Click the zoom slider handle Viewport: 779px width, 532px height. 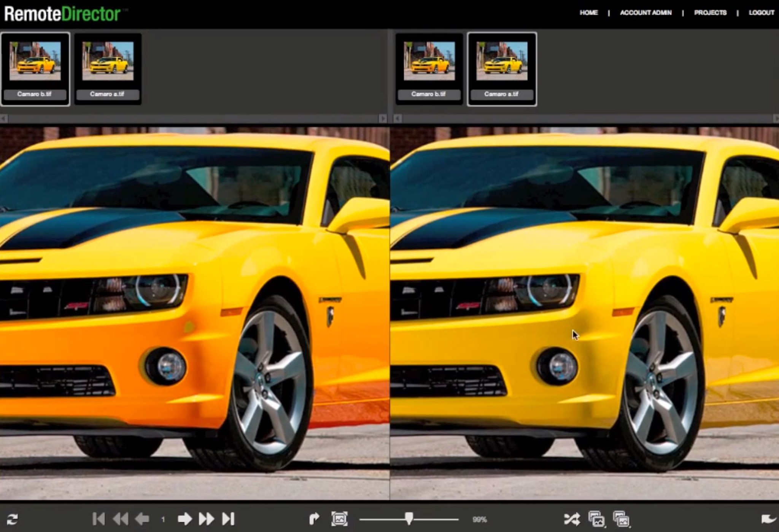[x=409, y=518]
